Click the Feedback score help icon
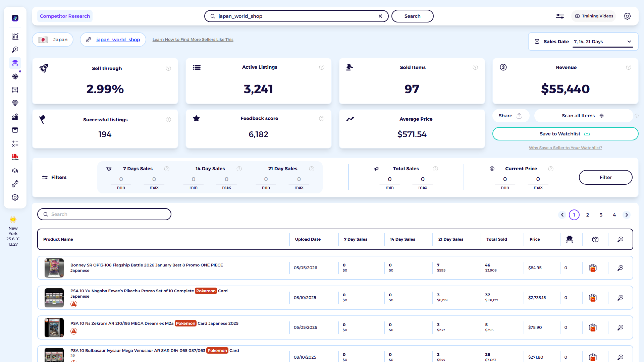Image resolution: width=644 pixels, height=362 pixels. click(322, 118)
